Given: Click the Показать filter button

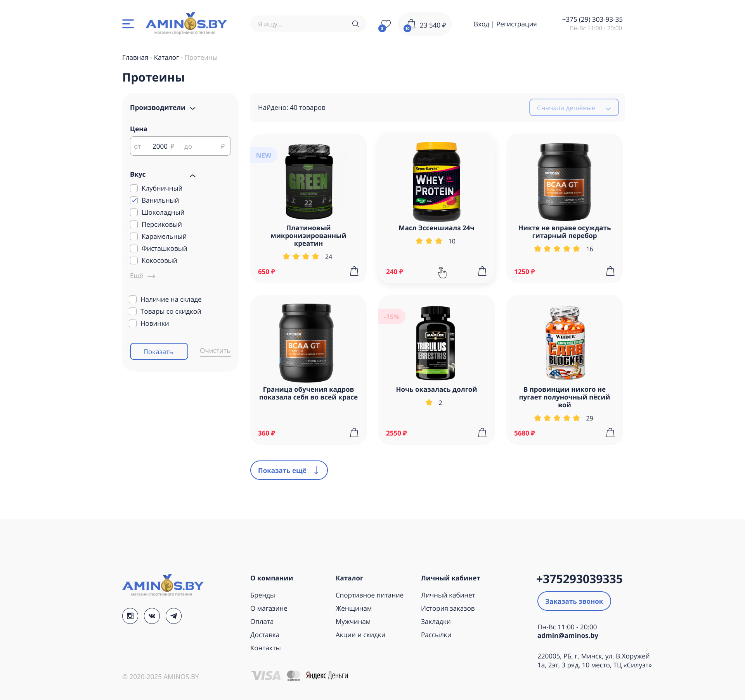Looking at the screenshot, I should click(x=159, y=351).
